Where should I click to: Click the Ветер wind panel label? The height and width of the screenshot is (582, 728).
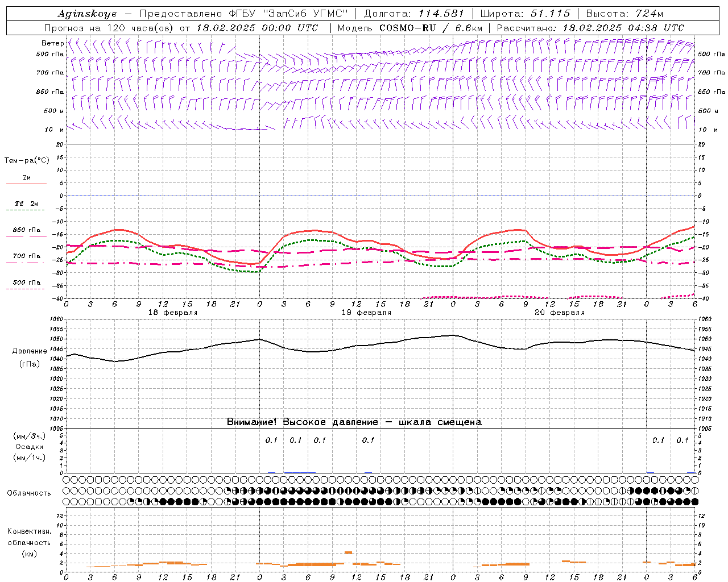[52, 43]
